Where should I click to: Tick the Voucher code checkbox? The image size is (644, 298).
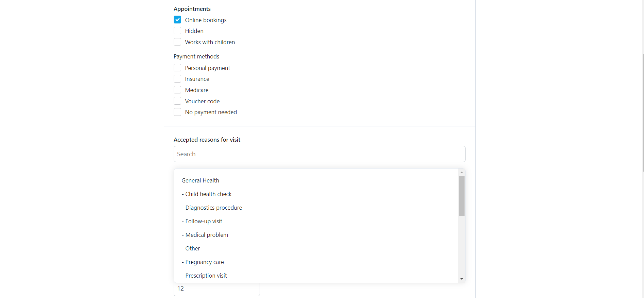pyautogui.click(x=177, y=101)
